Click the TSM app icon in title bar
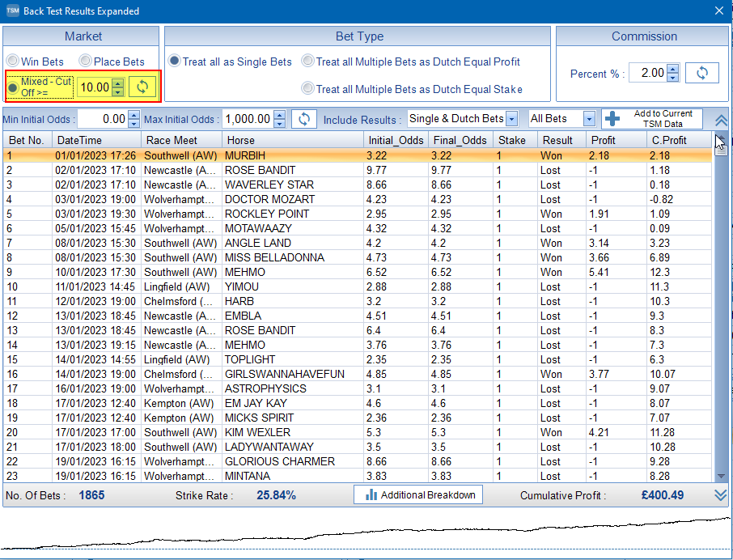Screen dimensions: 733x560 click(x=12, y=11)
